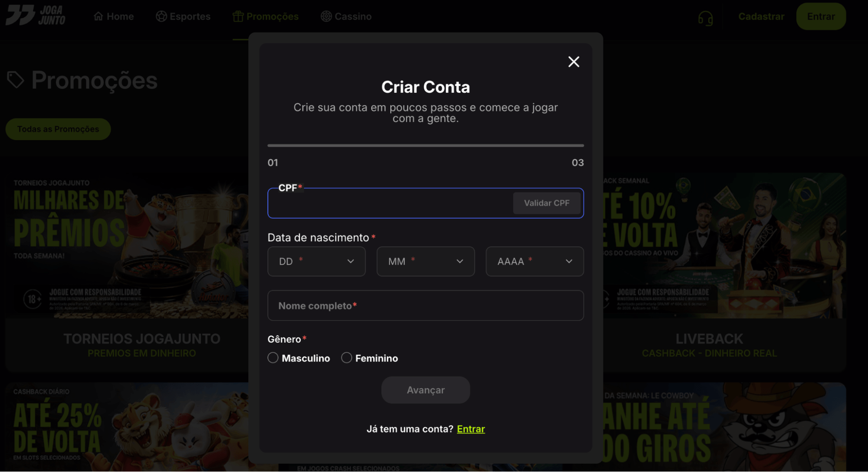The width and height of the screenshot is (868, 472).
Task: Click TORNEIOS JOGAJUNTO card title
Action: (142, 339)
